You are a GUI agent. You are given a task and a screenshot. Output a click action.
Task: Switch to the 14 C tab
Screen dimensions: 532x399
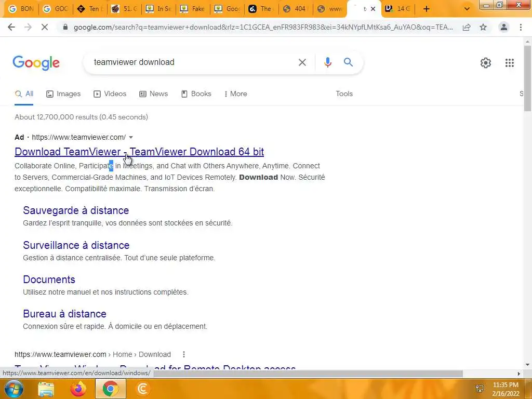click(399, 9)
